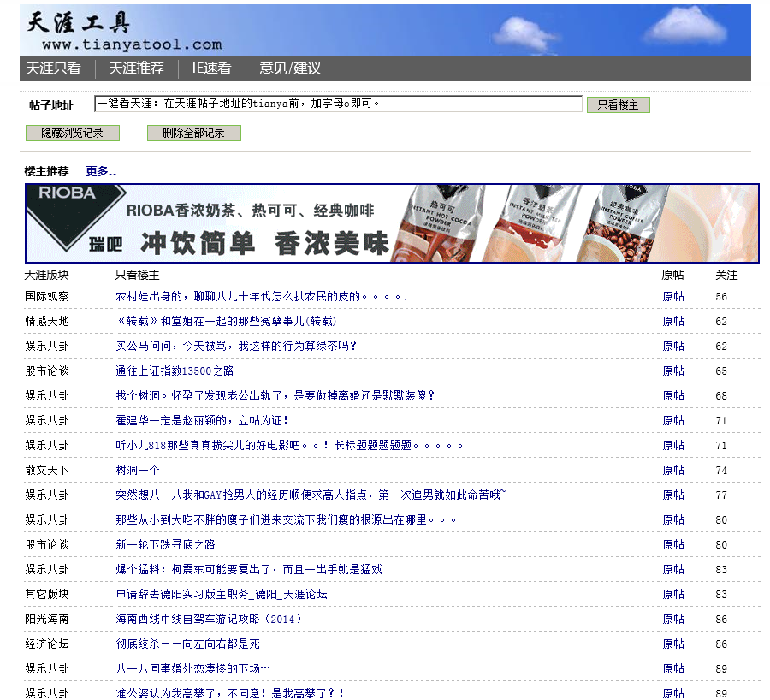Open post 申请辞去德阳实习版主职务

[222, 595]
